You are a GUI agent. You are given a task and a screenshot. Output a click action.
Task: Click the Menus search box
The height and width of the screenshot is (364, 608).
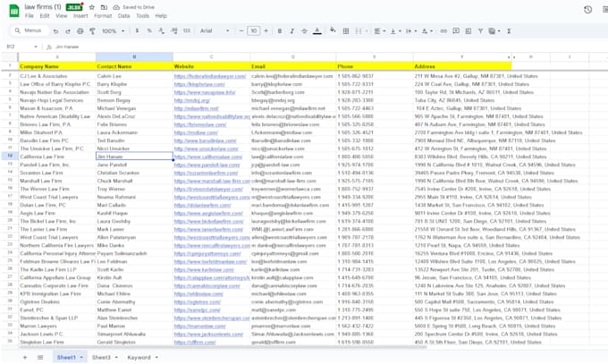tap(30, 30)
